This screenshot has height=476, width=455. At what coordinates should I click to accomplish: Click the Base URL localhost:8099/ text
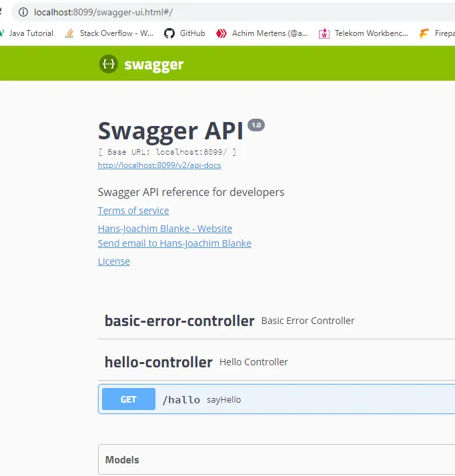(167, 152)
